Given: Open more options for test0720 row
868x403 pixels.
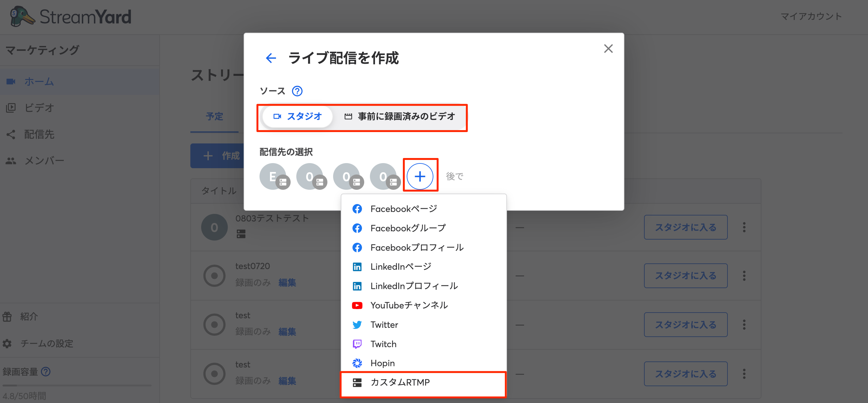Looking at the screenshot, I should click(744, 276).
